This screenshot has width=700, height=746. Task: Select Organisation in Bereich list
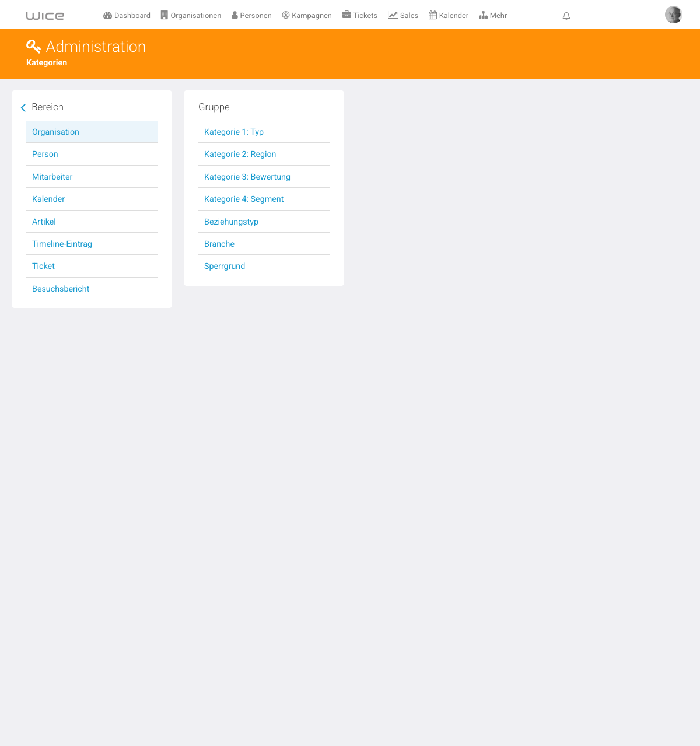92,132
